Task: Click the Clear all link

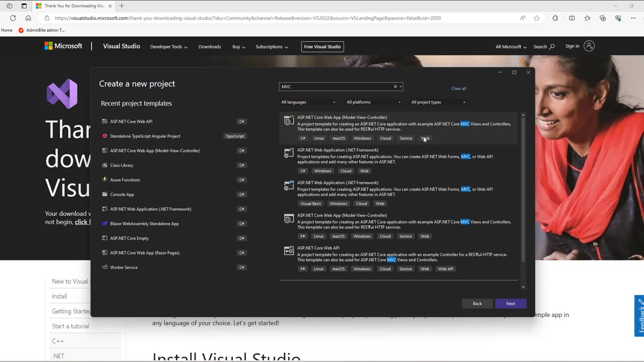Action: 458,88
